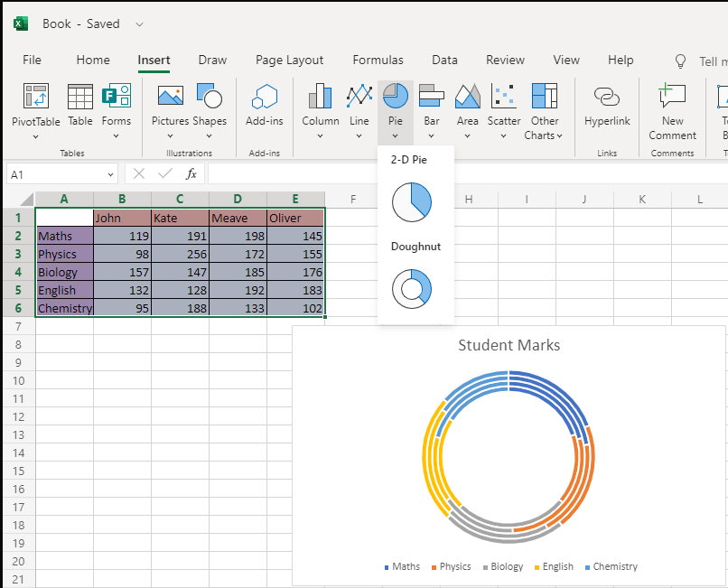Insert a Table from the ribbon
Image resolution: width=728 pixels, height=588 pixels.
coord(80,104)
